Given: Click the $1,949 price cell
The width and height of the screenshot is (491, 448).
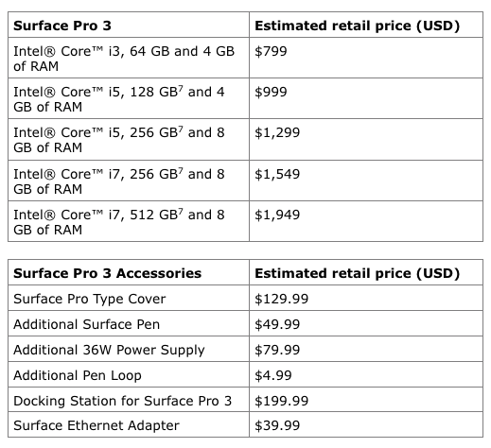Looking at the screenshot, I should coord(366,221).
